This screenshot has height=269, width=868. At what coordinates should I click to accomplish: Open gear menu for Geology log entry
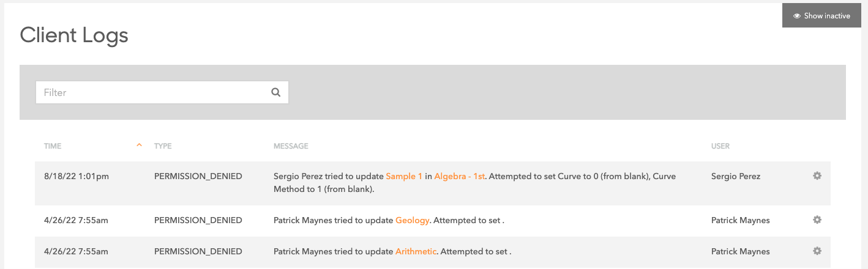click(817, 220)
